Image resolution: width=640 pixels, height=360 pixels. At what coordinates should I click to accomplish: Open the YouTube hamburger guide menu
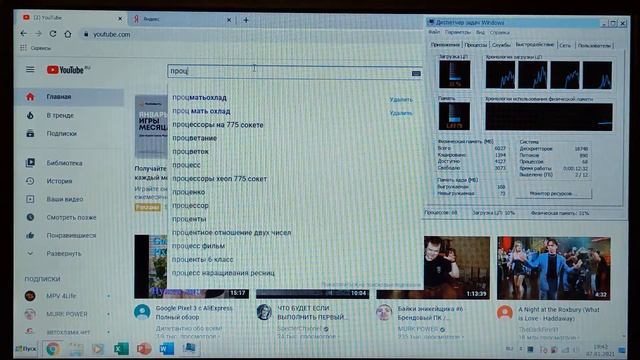click(30, 69)
